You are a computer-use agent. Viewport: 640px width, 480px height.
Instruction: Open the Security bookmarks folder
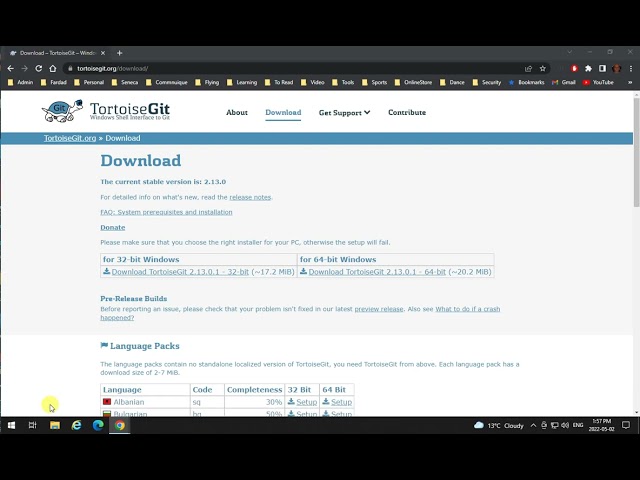(x=487, y=82)
